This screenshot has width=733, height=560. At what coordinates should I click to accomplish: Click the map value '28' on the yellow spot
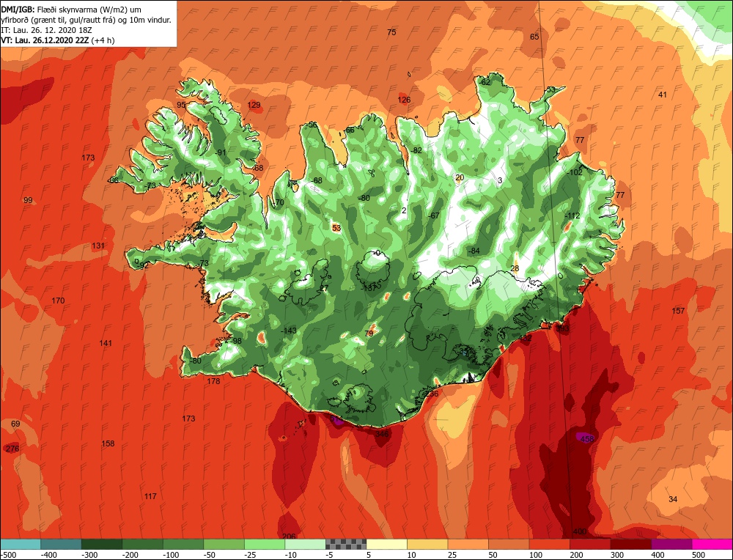click(x=515, y=268)
